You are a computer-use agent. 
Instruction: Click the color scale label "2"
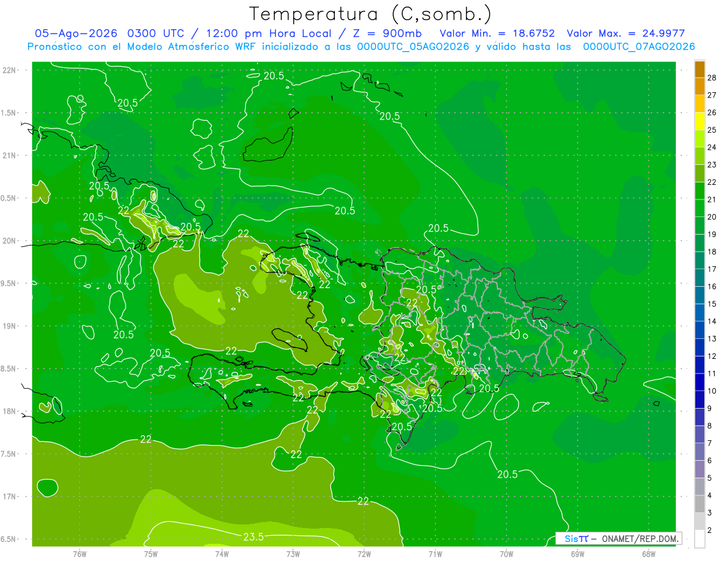[x=710, y=530]
